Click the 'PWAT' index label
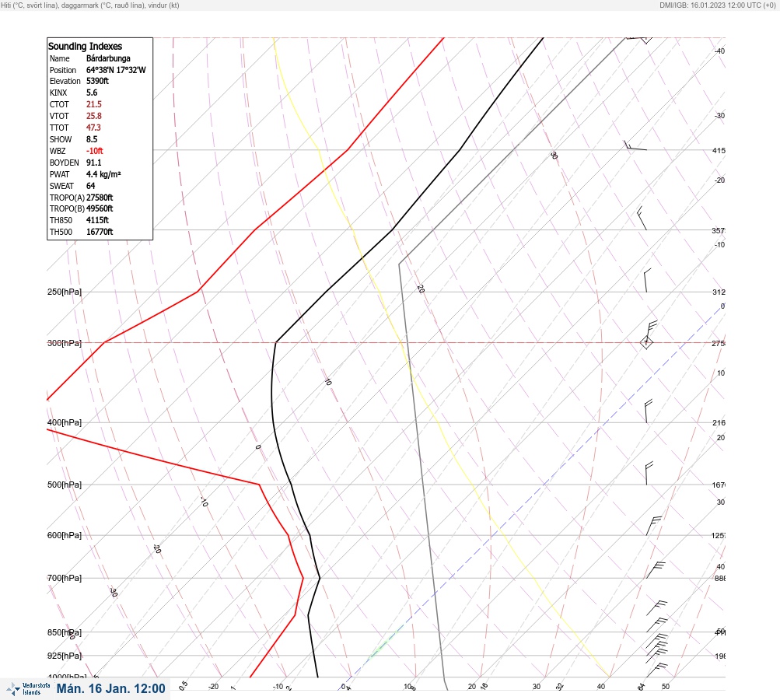 (x=60, y=174)
